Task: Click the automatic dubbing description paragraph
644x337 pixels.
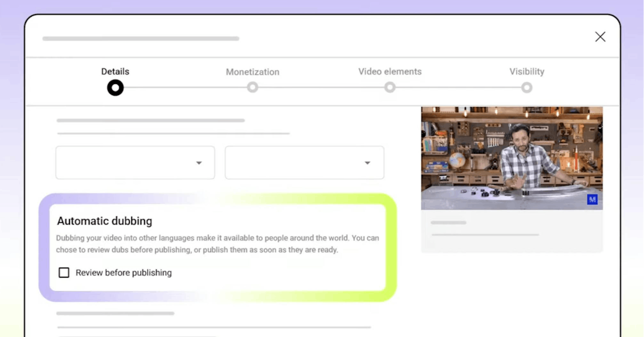Action: 217,244
